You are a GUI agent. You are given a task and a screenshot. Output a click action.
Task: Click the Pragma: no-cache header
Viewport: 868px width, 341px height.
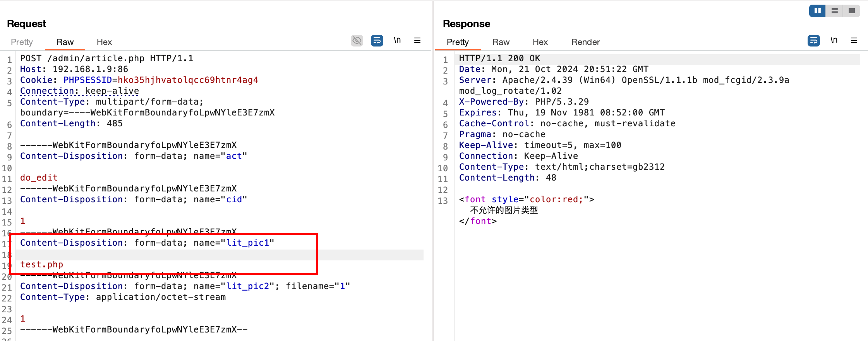point(502,134)
